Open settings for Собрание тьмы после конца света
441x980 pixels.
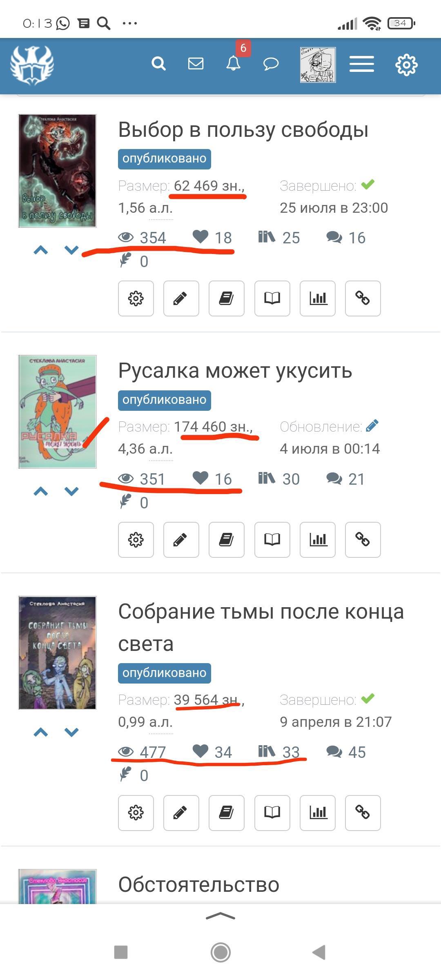tap(136, 813)
